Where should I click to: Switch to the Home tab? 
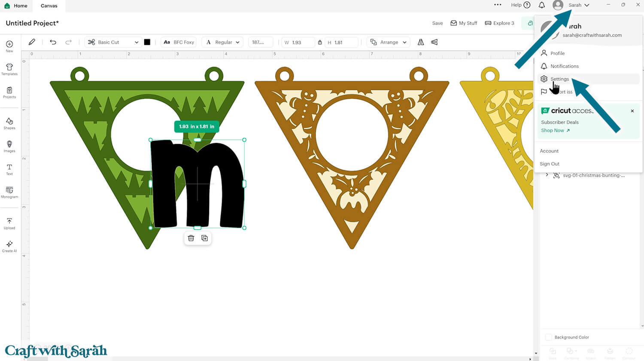pyautogui.click(x=16, y=6)
